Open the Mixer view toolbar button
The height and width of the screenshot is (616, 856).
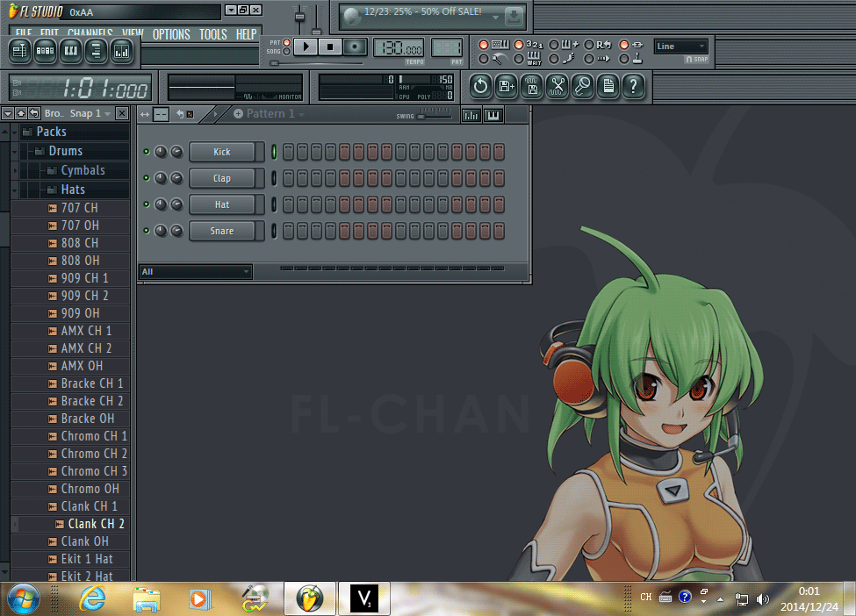coord(122,51)
